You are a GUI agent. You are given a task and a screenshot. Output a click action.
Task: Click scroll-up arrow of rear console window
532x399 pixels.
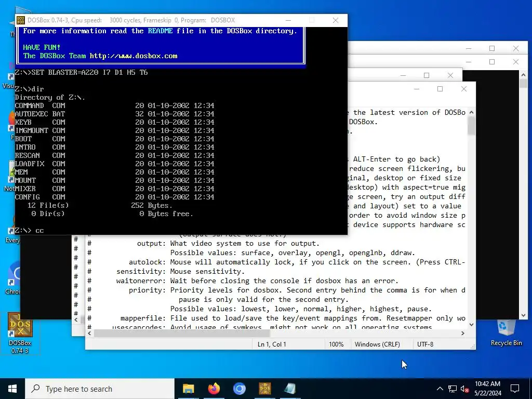click(523, 75)
